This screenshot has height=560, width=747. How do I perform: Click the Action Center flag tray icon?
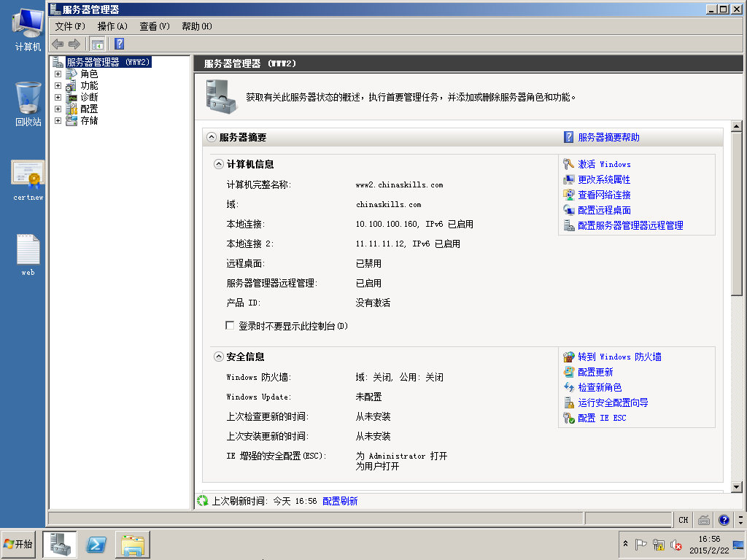coord(640,544)
